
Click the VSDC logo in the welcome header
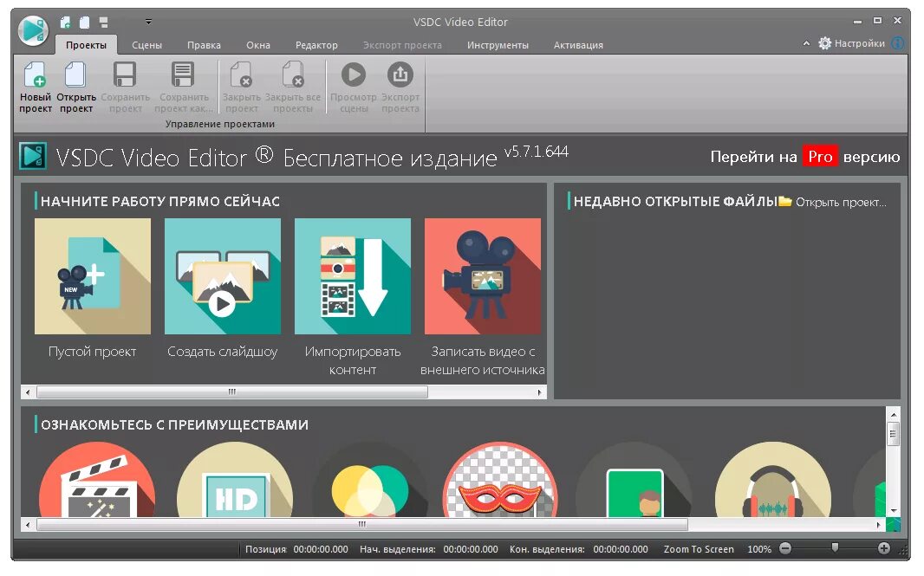pos(33,156)
